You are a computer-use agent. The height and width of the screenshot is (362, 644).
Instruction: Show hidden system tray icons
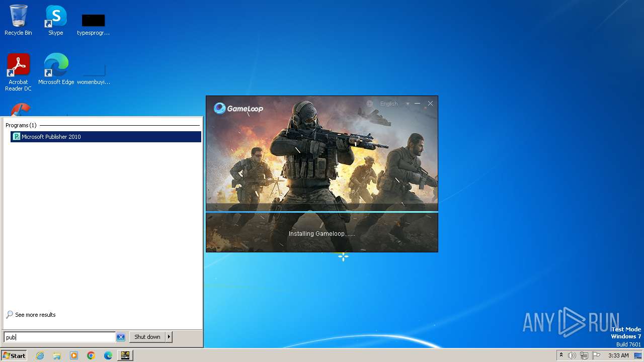(561, 355)
